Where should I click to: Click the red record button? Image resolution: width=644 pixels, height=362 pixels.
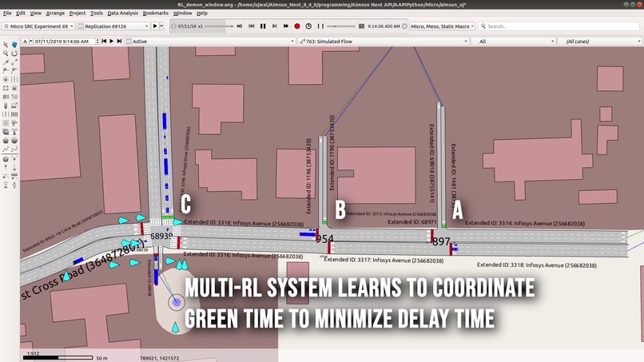(297, 26)
